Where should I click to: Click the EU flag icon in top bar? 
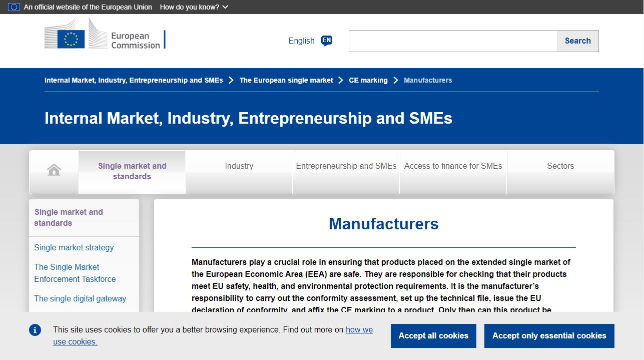click(x=14, y=7)
